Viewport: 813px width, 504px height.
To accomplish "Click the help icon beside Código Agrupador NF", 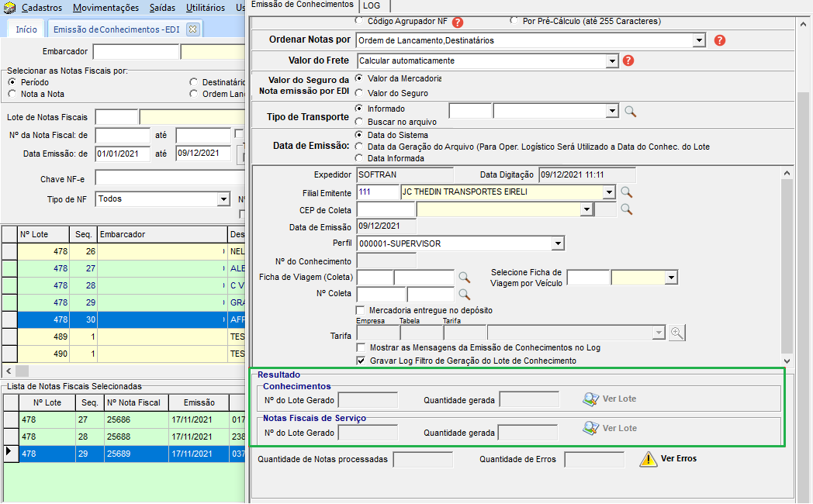I will point(458,22).
